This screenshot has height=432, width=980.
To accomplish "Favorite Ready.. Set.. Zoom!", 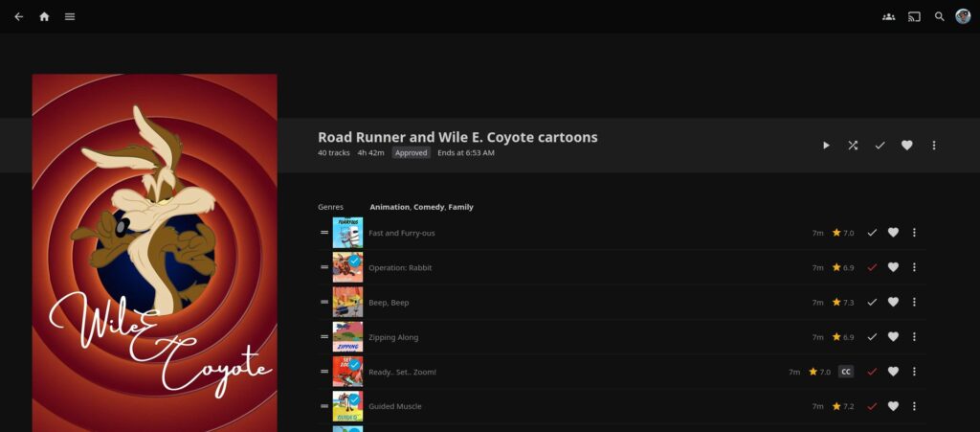I will pyautogui.click(x=893, y=372).
